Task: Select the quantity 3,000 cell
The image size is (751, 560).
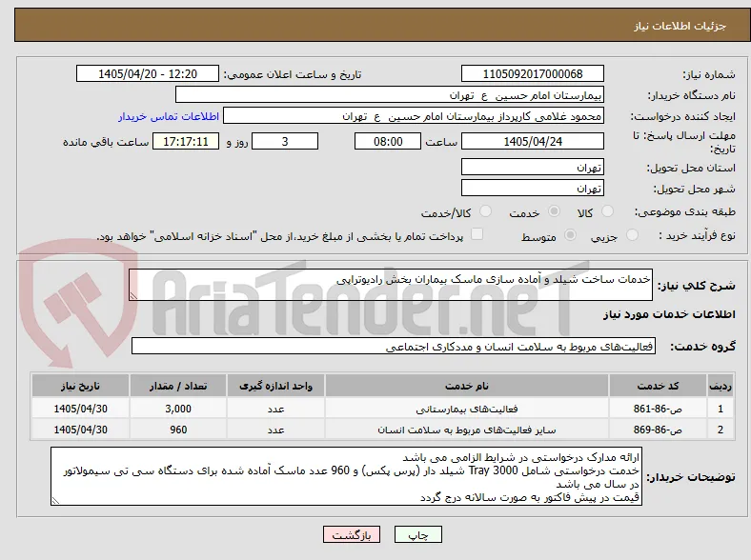Action: [178, 409]
